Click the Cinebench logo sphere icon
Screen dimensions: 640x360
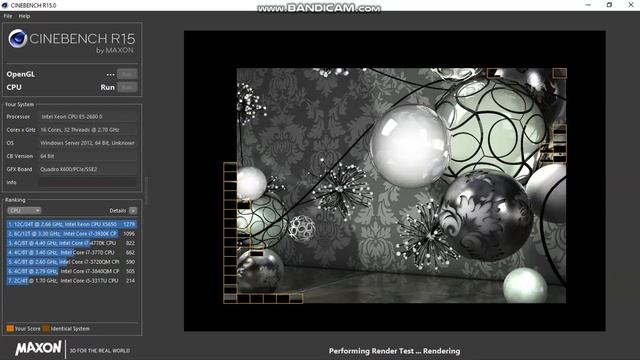18,39
